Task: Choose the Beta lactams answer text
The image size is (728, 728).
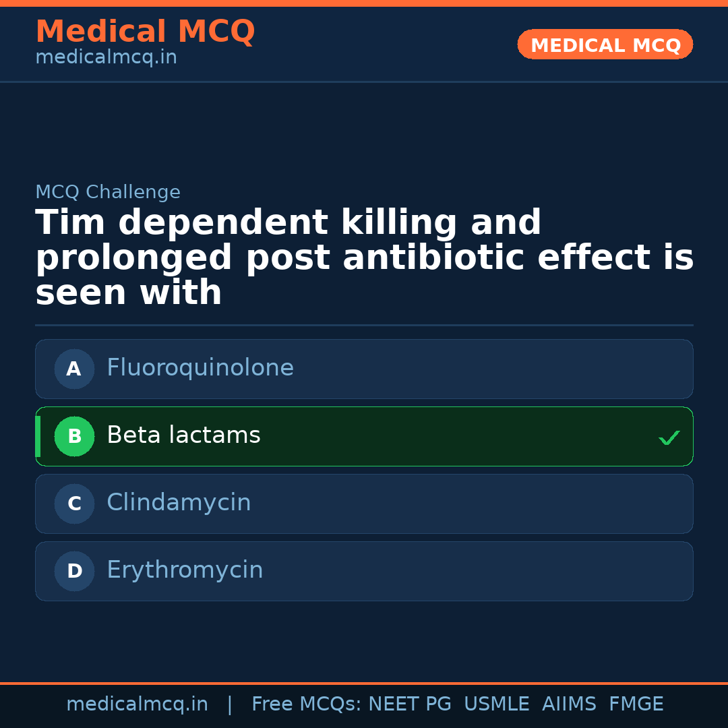Action: [x=183, y=435]
